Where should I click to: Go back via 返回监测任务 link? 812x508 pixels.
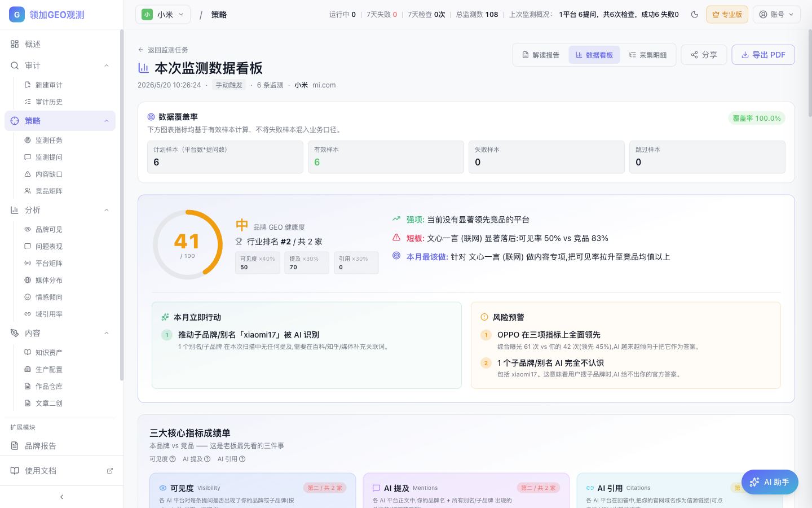pyautogui.click(x=163, y=50)
